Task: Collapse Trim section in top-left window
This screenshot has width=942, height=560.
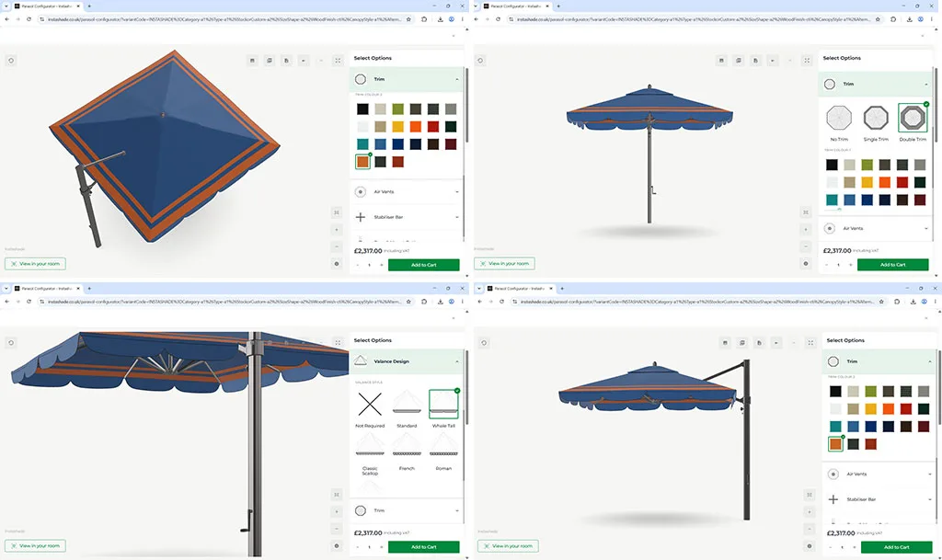Action: [407, 79]
